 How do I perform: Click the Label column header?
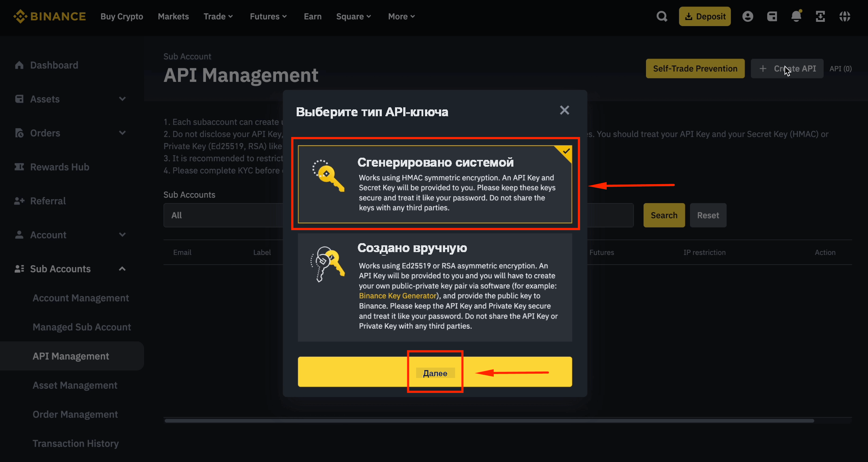(262, 252)
